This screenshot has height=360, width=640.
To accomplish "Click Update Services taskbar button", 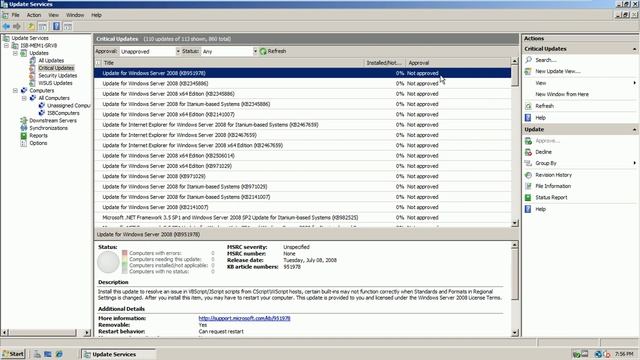I will tap(118, 354).
